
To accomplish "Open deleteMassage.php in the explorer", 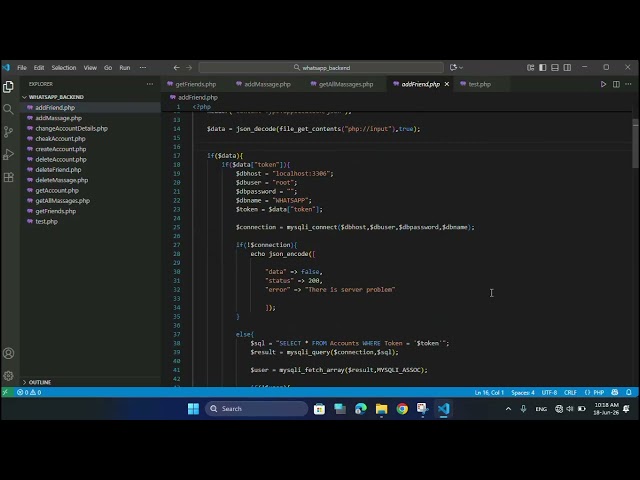I will [62, 180].
